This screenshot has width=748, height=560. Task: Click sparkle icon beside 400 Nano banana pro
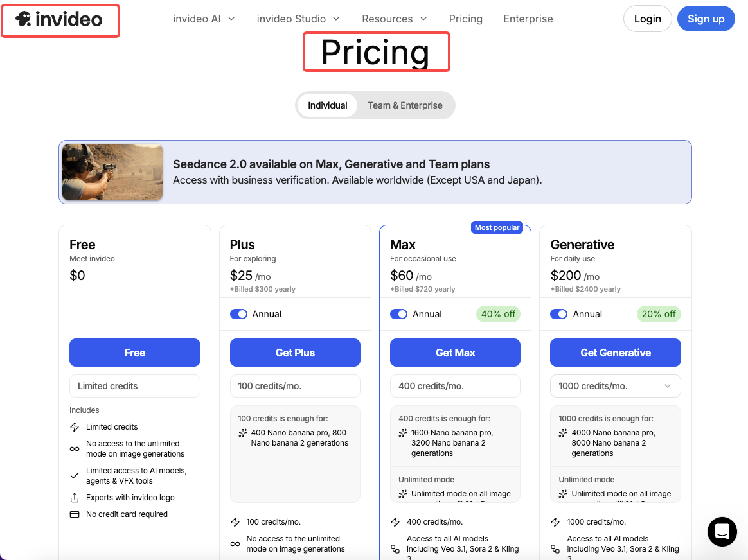[x=243, y=433]
